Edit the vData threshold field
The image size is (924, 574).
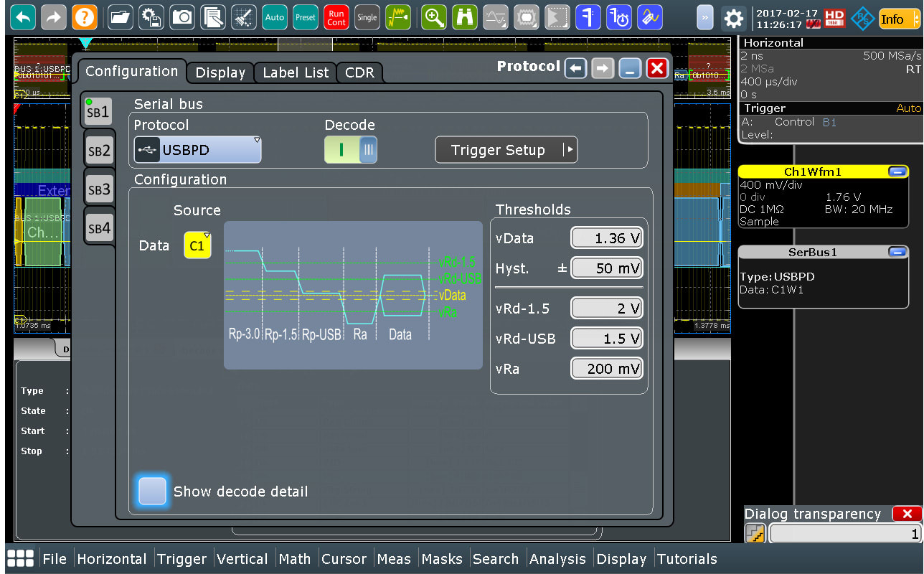607,238
